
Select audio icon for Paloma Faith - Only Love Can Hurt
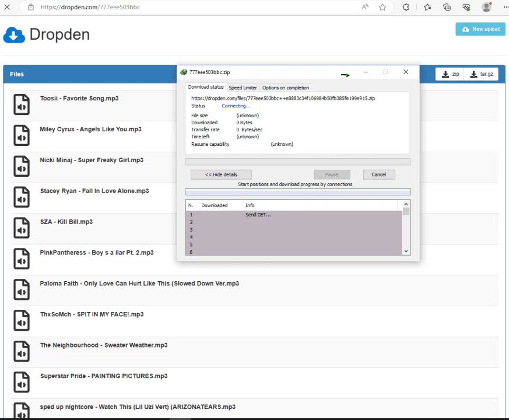pyautogui.click(x=22, y=289)
